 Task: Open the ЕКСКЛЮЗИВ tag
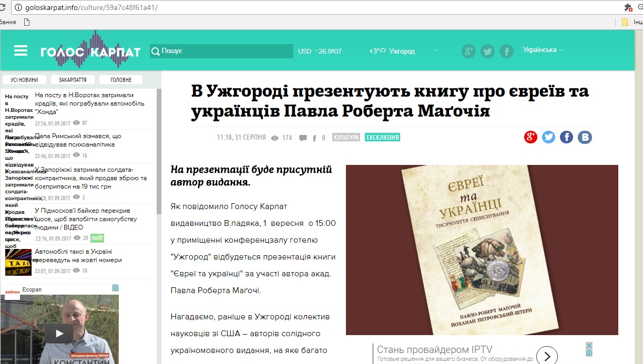(382, 138)
